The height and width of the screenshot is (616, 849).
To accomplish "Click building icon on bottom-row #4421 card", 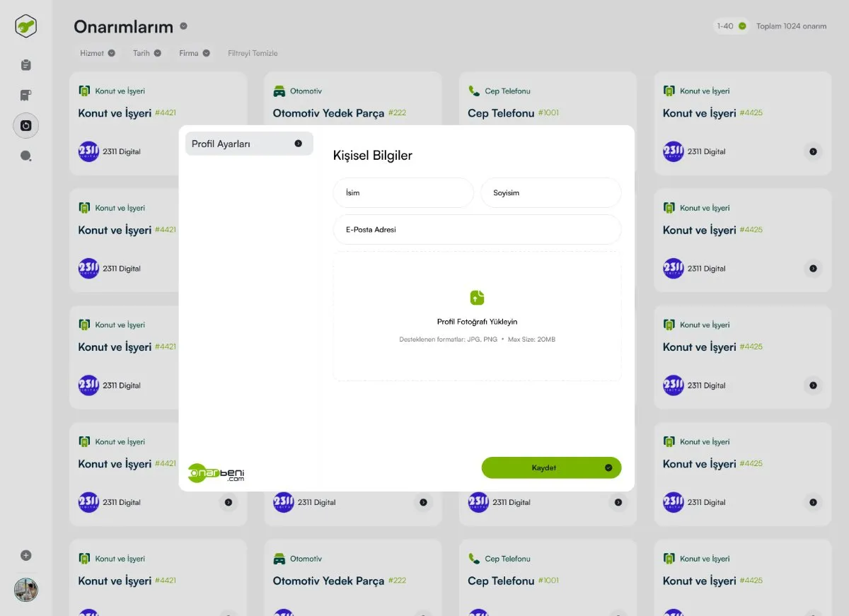I will [84, 559].
